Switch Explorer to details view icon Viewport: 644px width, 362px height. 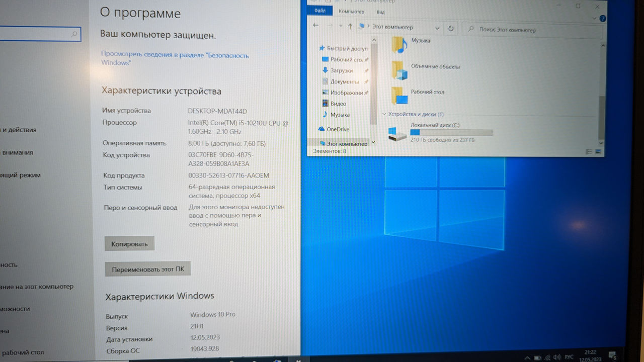pos(589,151)
